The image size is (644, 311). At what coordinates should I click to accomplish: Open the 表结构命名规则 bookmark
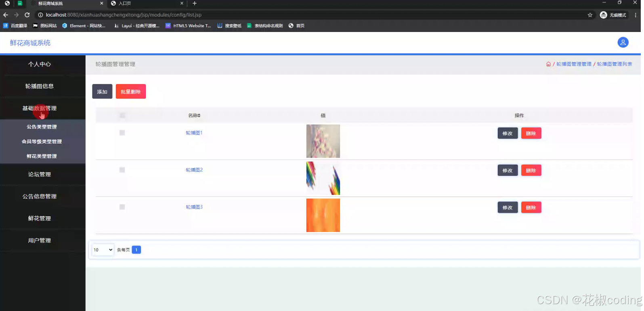[x=265, y=26]
